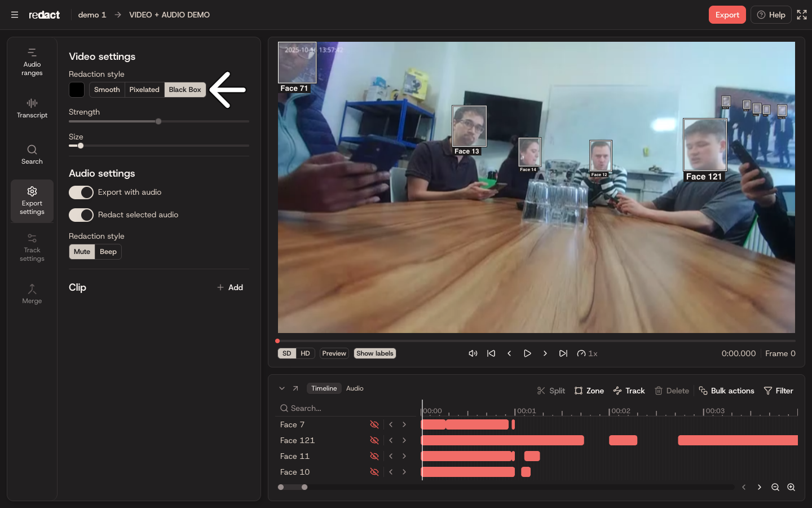The image size is (812, 508).
Task: Open the playback speed 1x selector
Action: point(587,353)
